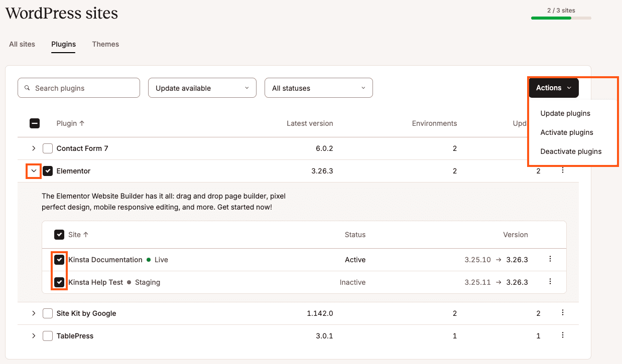Click the Staging environment label

click(148, 282)
